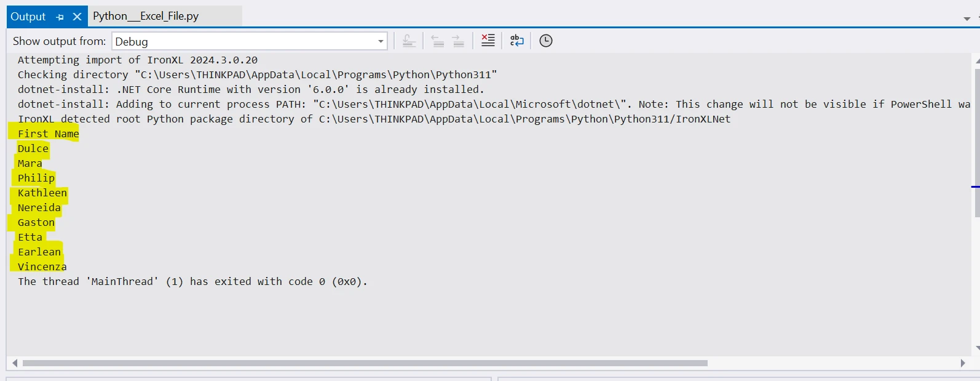The width and height of the screenshot is (980, 381).
Task: Click the 'MainThread' exited output line
Action: pyautogui.click(x=192, y=281)
